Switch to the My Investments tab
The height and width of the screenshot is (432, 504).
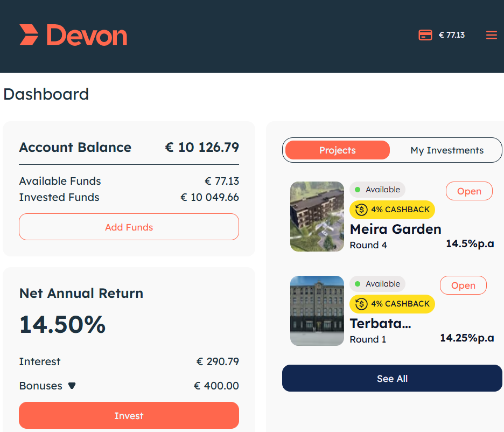point(447,150)
